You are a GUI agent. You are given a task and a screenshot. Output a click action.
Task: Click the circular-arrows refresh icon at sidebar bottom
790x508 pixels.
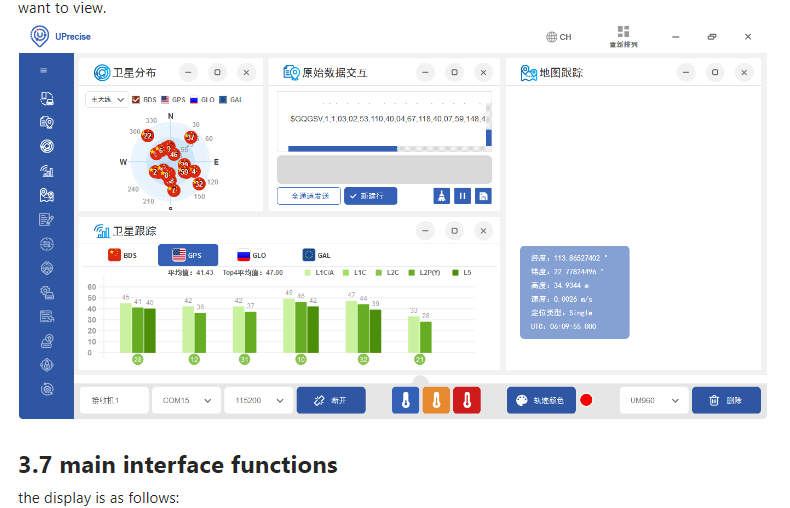pos(47,389)
